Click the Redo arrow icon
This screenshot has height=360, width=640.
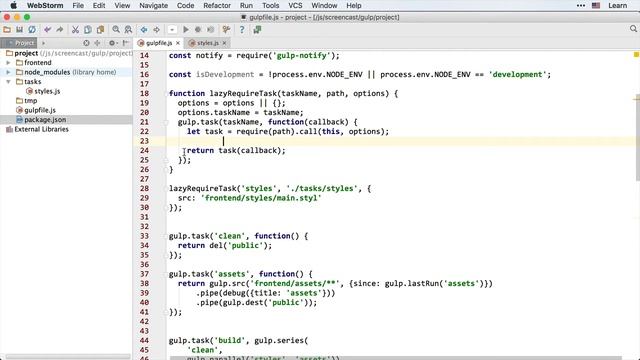click(x=60, y=29)
